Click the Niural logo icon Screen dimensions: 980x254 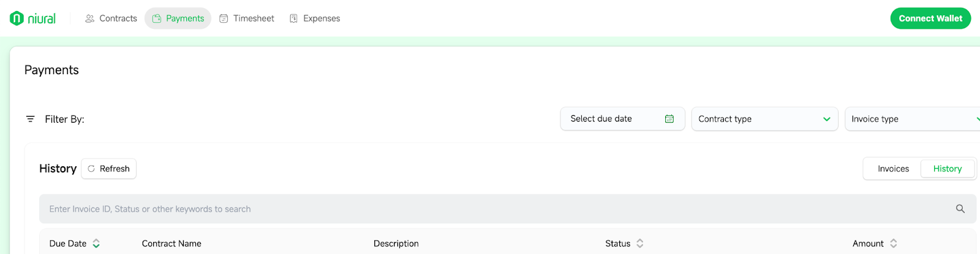click(17, 18)
